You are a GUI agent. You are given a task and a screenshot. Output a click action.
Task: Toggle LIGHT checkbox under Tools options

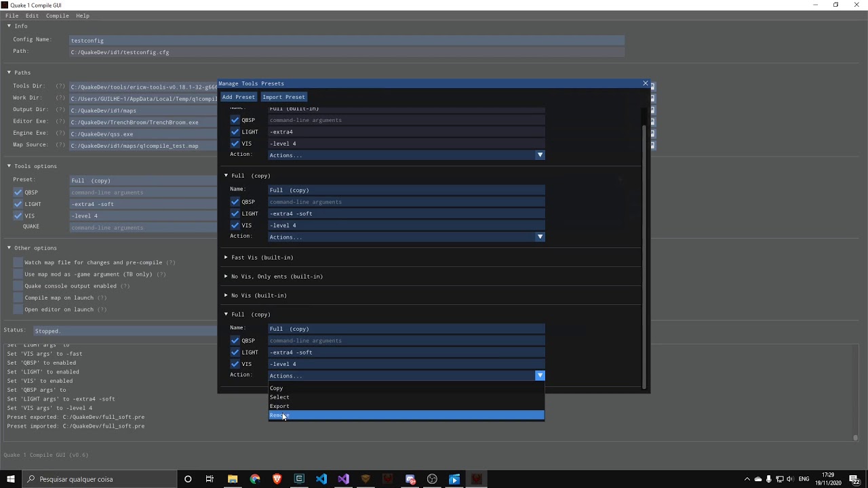(x=18, y=204)
